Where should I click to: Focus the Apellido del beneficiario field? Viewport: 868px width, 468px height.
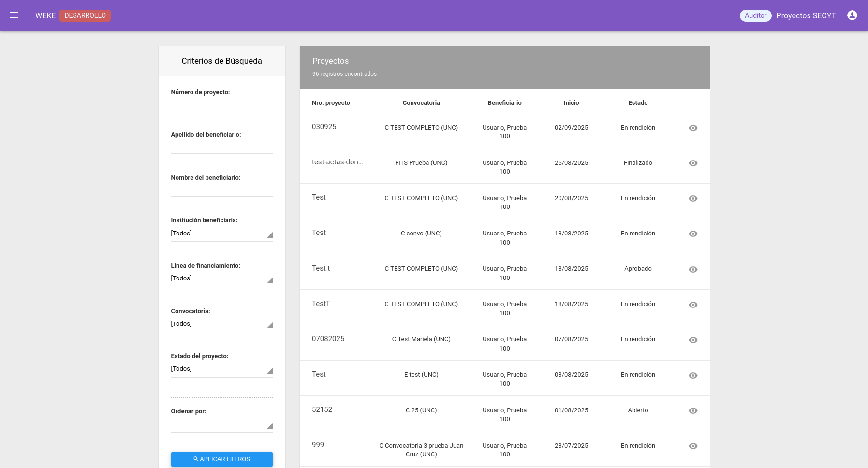point(221,146)
